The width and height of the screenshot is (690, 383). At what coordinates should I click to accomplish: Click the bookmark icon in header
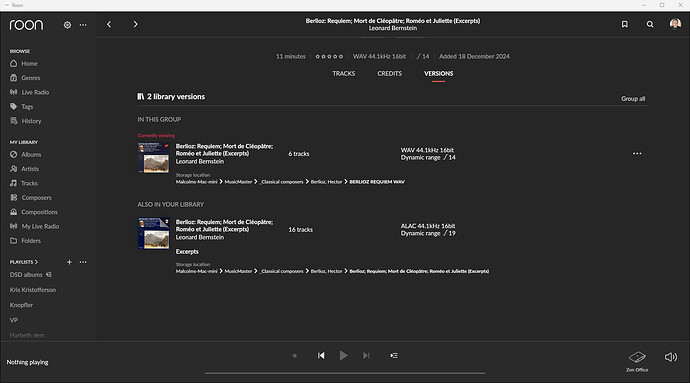coord(624,24)
